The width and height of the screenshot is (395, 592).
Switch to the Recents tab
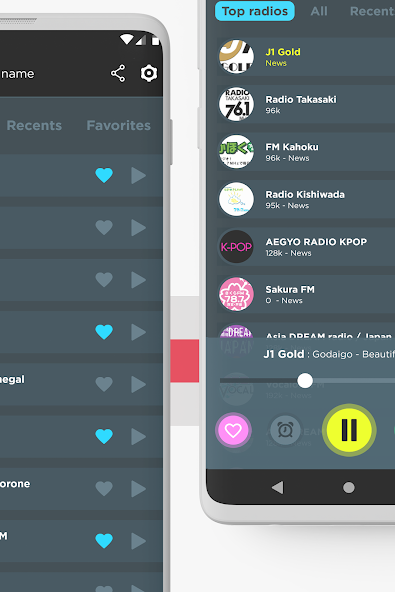[34, 125]
